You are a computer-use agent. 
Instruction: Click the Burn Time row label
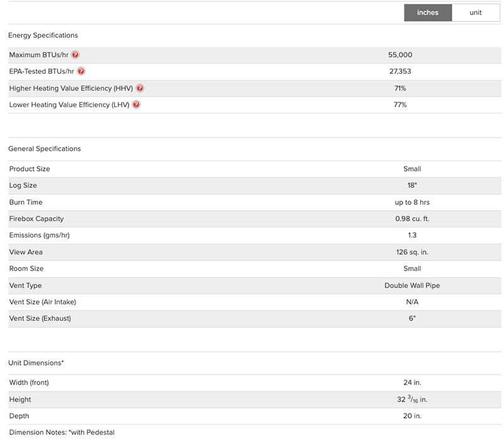tap(26, 202)
